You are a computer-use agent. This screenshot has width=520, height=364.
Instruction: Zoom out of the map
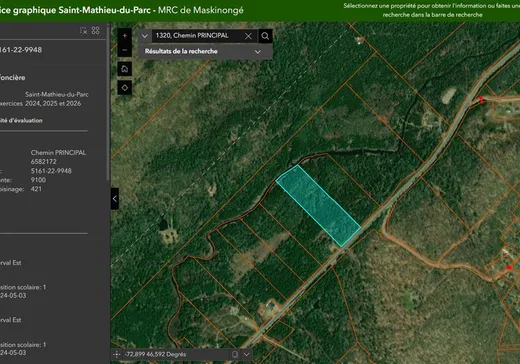pyautogui.click(x=125, y=50)
